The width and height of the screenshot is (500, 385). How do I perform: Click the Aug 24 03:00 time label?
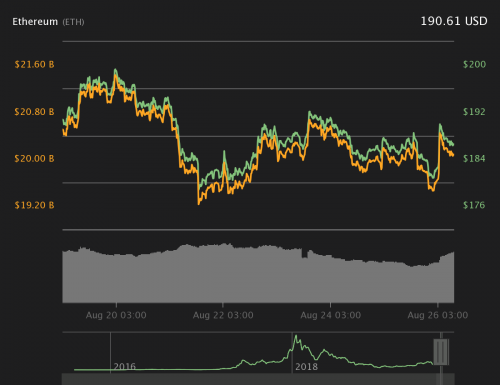pos(330,315)
